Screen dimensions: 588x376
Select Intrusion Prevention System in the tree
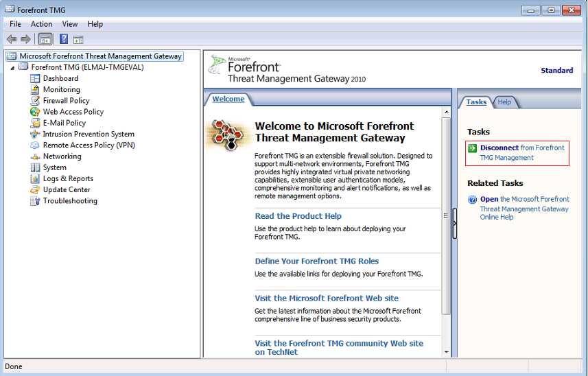click(89, 134)
